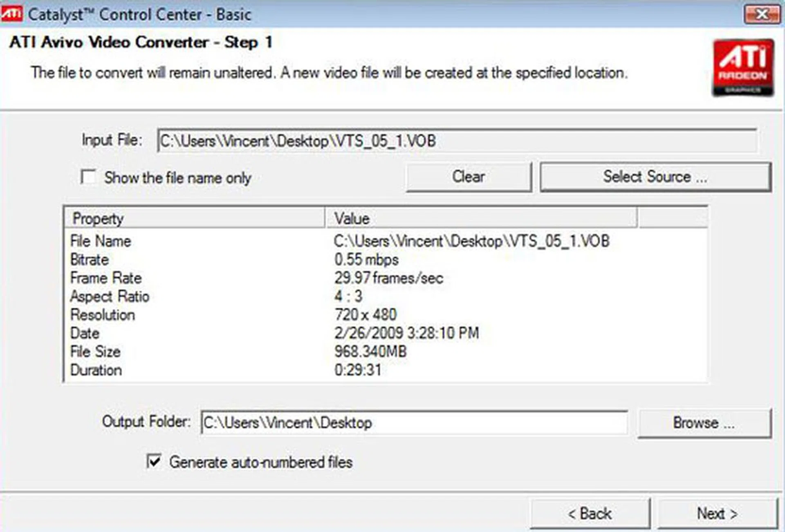Image resolution: width=785 pixels, height=532 pixels.
Task: Select the Aspect Ratio row
Action: 386,296
